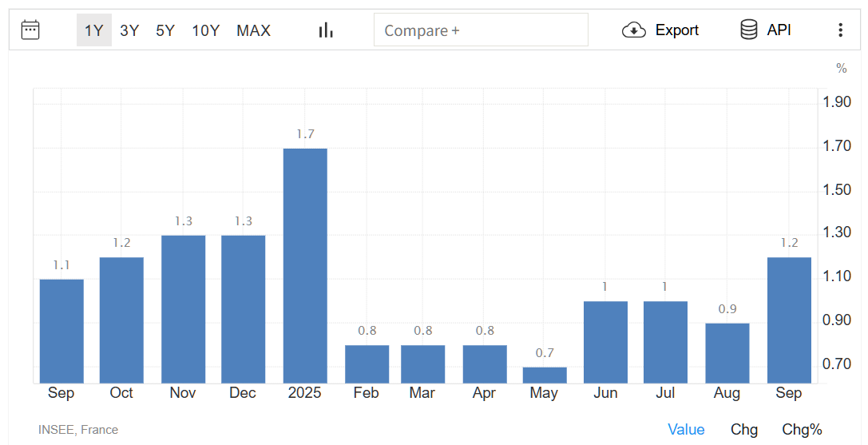Viewport: 868px width, 445px height.
Task: Switch to the 5Y time range
Action: [x=165, y=30]
